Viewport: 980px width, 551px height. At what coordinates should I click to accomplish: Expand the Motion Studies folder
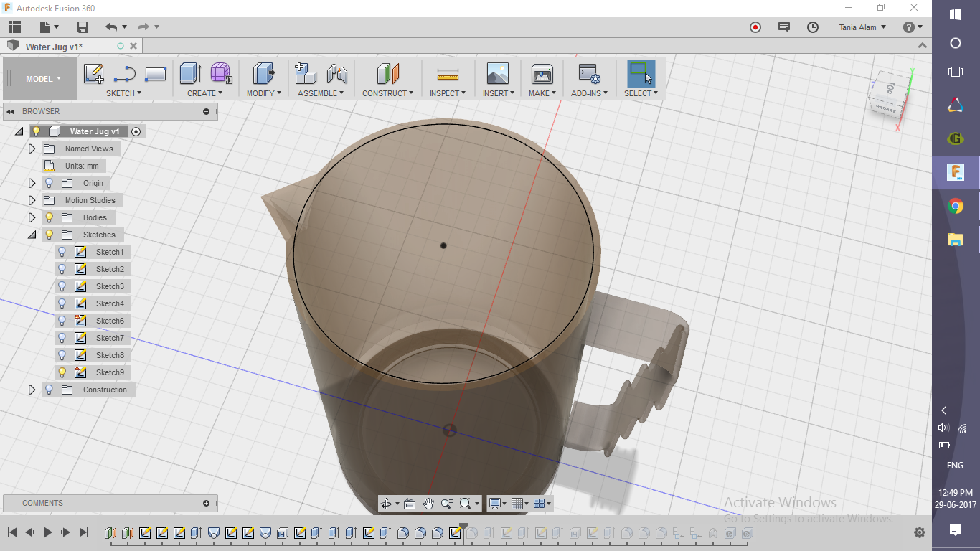(32, 200)
